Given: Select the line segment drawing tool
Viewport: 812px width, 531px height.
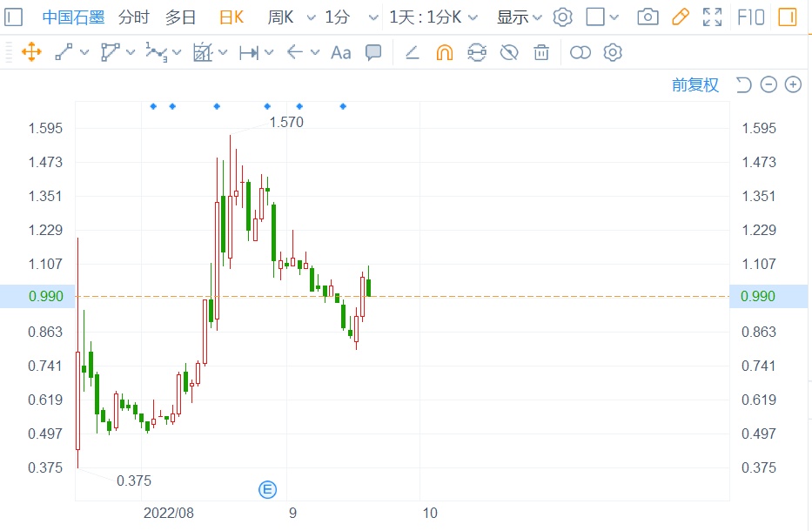Looking at the screenshot, I should pyautogui.click(x=64, y=52).
